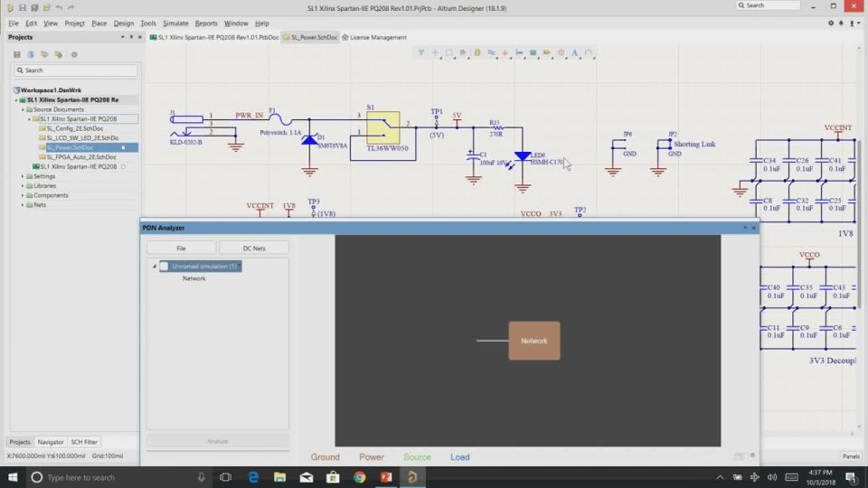The width and height of the screenshot is (868, 488).
Task: Click the save icon in Projects panel toolbar
Action: pyautogui.click(x=16, y=55)
